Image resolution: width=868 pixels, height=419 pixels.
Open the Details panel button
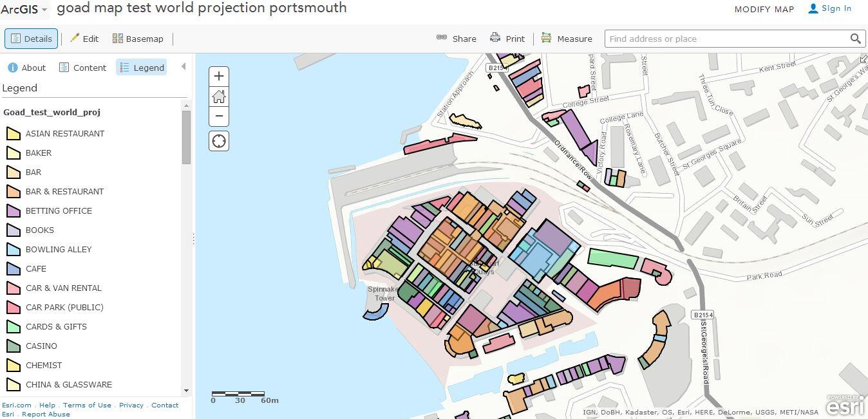[31, 39]
